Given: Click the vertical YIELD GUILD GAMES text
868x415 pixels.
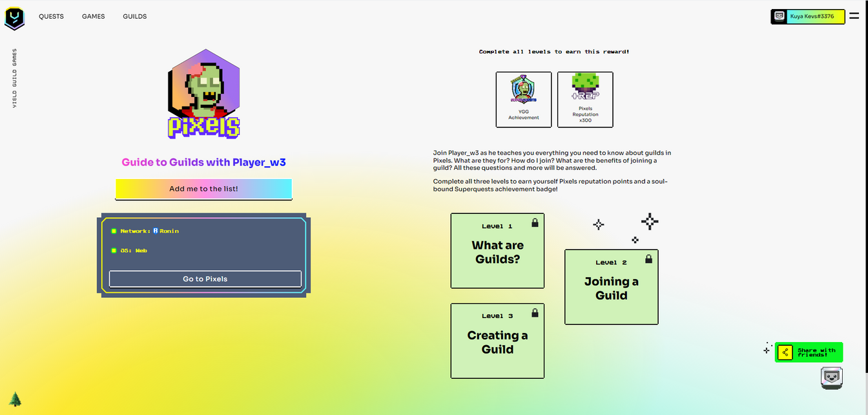Looking at the screenshot, I should point(15,78).
